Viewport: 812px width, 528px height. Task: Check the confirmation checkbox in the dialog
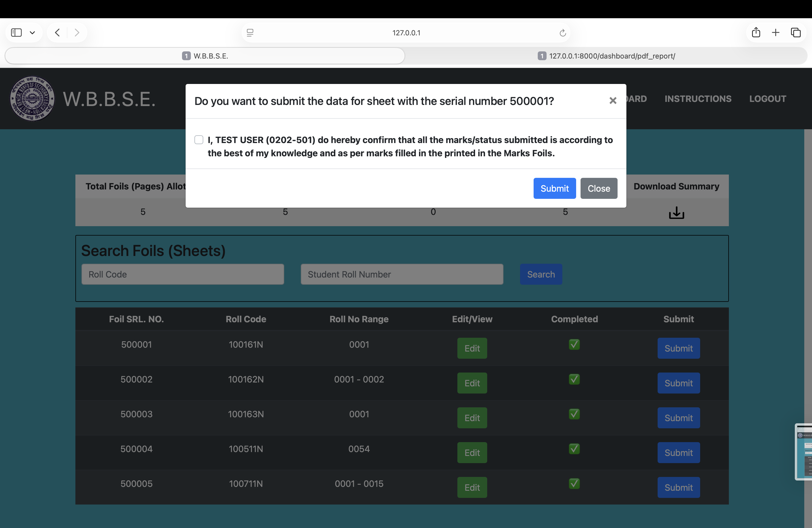point(199,140)
